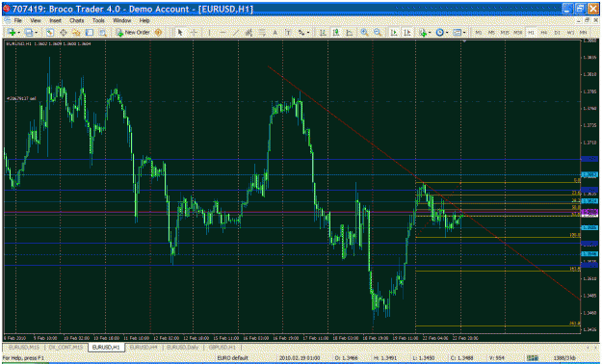
Task: Open the Insert menu
Action: pyautogui.click(x=55, y=20)
